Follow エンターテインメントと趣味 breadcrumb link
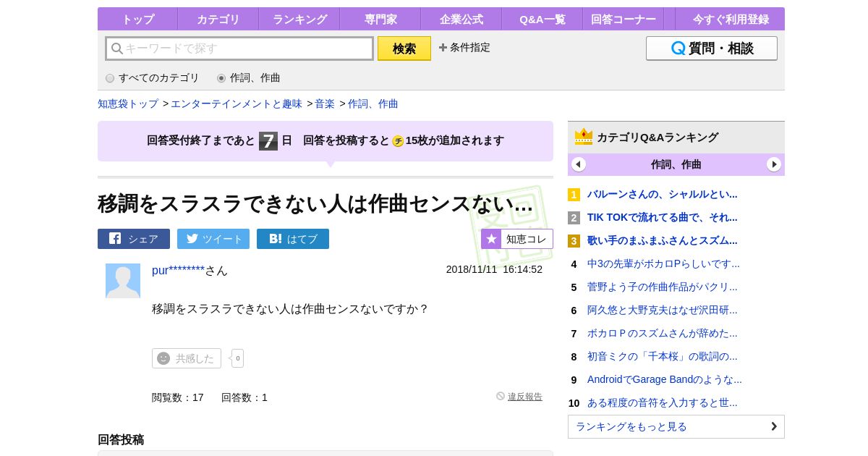The width and height of the screenshot is (868, 456). click(237, 104)
